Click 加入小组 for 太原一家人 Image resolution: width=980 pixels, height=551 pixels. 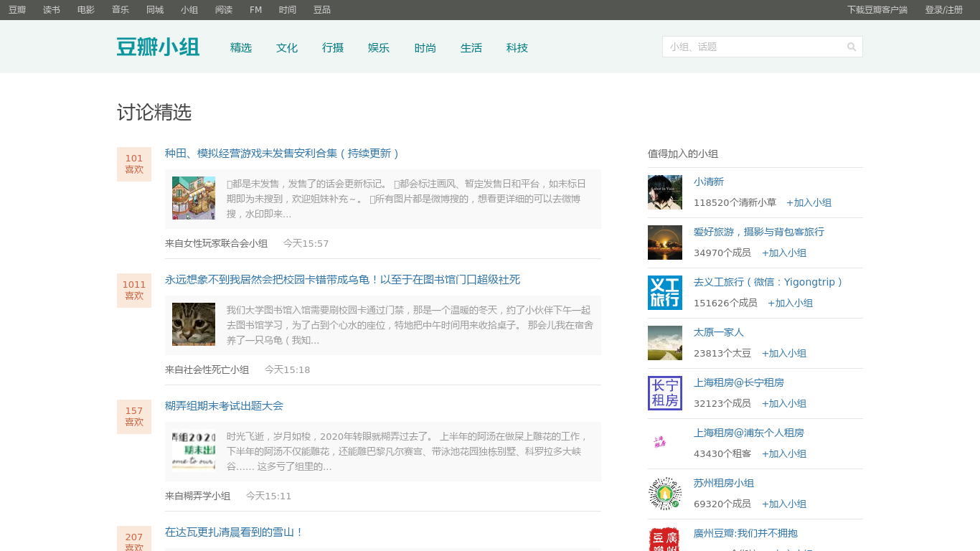click(x=784, y=354)
